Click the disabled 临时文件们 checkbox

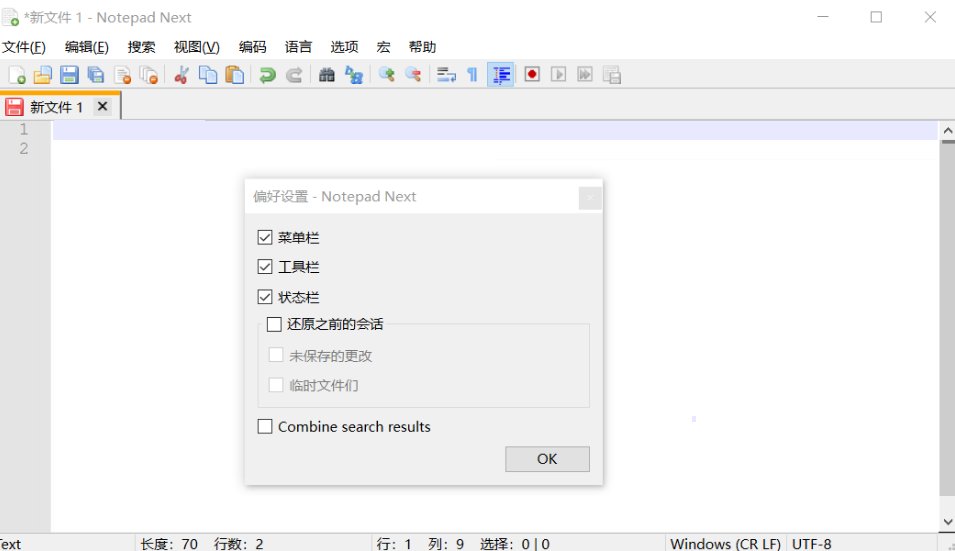(x=276, y=385)
